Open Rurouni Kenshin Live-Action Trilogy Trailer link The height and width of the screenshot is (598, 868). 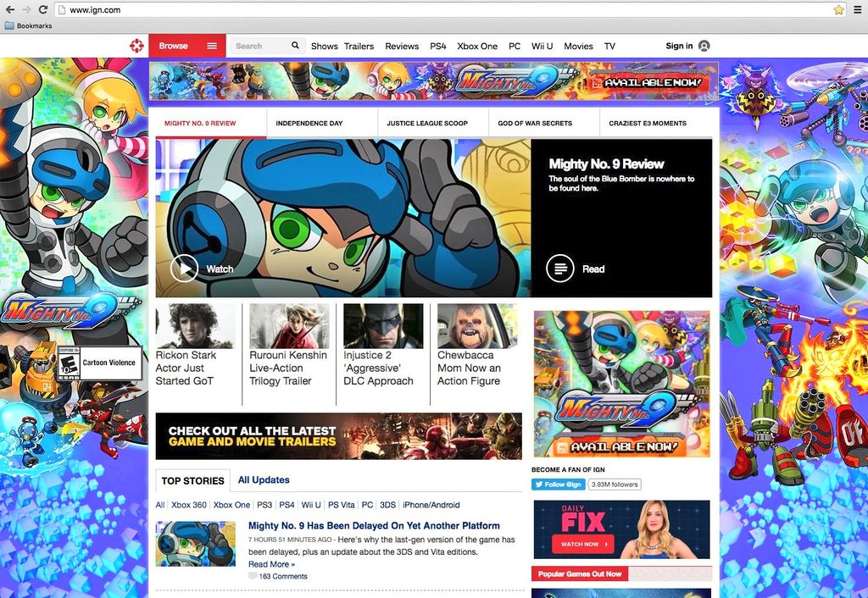point(288,368)
